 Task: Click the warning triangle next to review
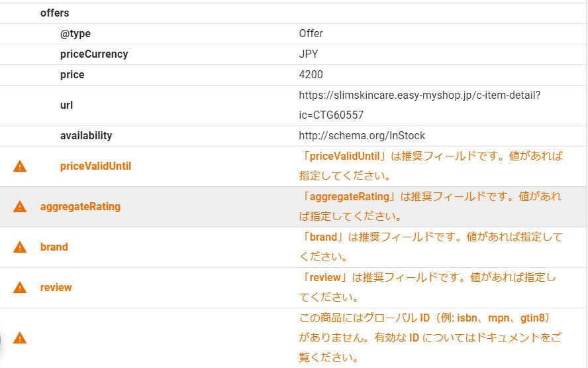coord(20,288)
